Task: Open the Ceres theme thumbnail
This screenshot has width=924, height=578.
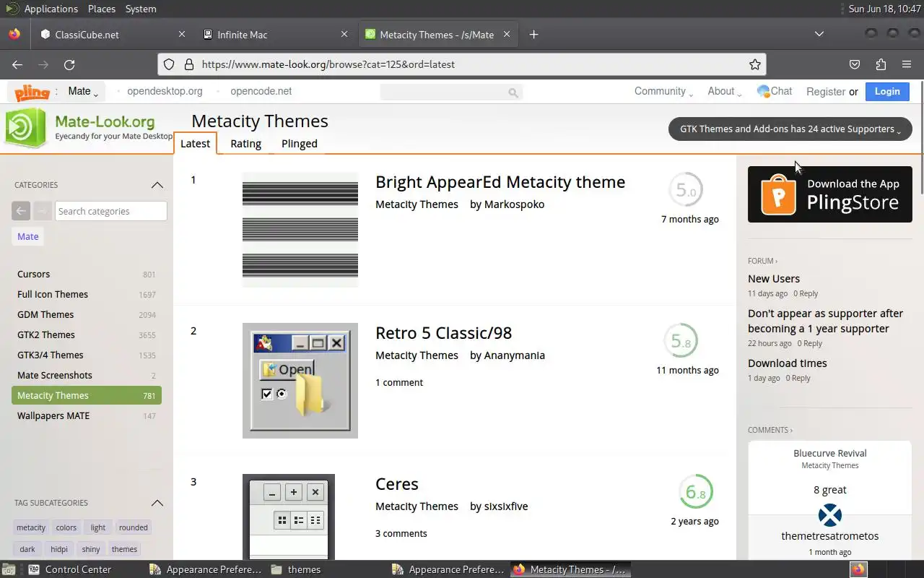Action: pos(289,517)
